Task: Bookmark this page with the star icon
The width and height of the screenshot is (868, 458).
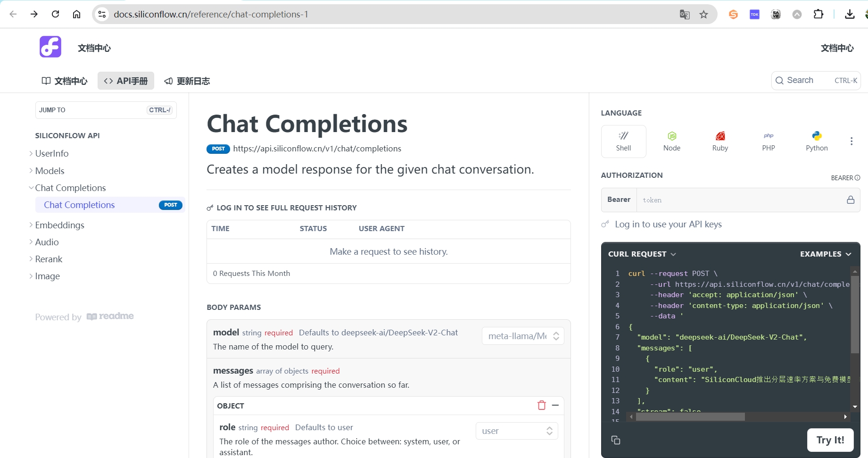Action: pos(703,15)
